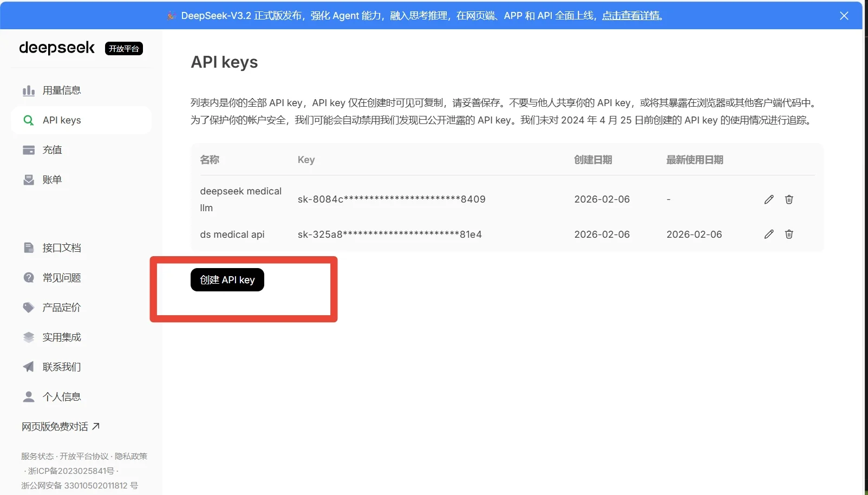Image resolution: width=868 pixels, height=495 pixels.
Task: Open the 隐私政策 footer link
Action: click(132, 456)
